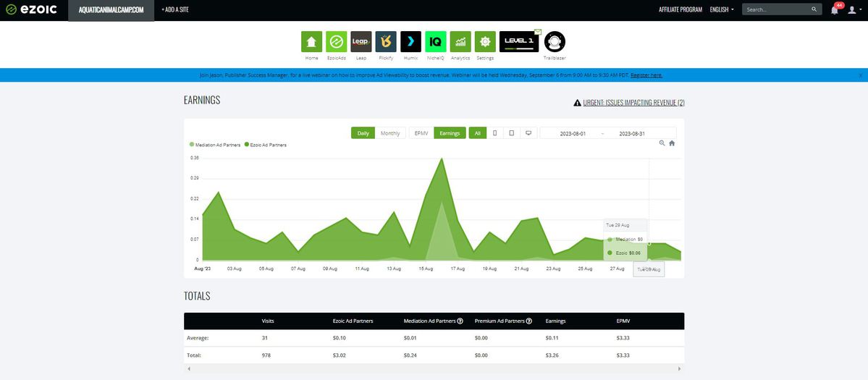This screenshot has height=380, width=868.
Task: Reset chart with the home icon
Action: (x=672, y=143)
